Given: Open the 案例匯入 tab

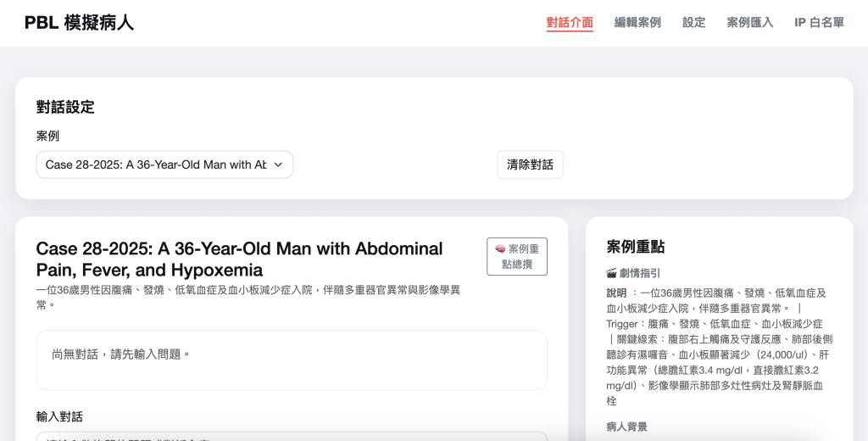Looking at the screenshot, I should (749, 23).
